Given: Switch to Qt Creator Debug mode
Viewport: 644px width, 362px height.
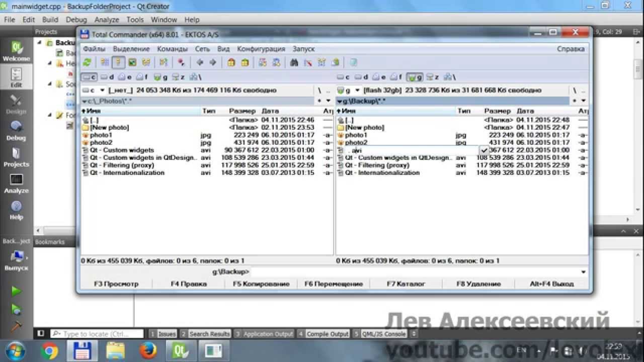Looking at the screenshot, I should click(17, 131).
